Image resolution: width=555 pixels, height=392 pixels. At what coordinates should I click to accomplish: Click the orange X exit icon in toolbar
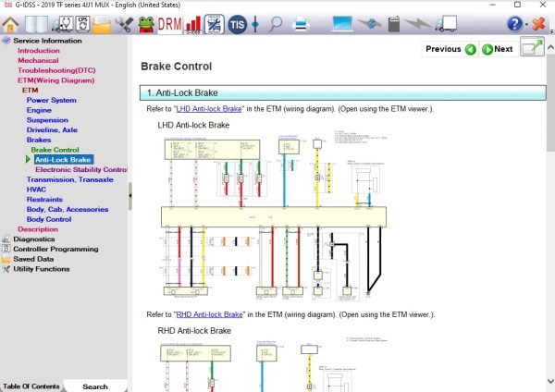pyautogui.click(x=538, y=24)
